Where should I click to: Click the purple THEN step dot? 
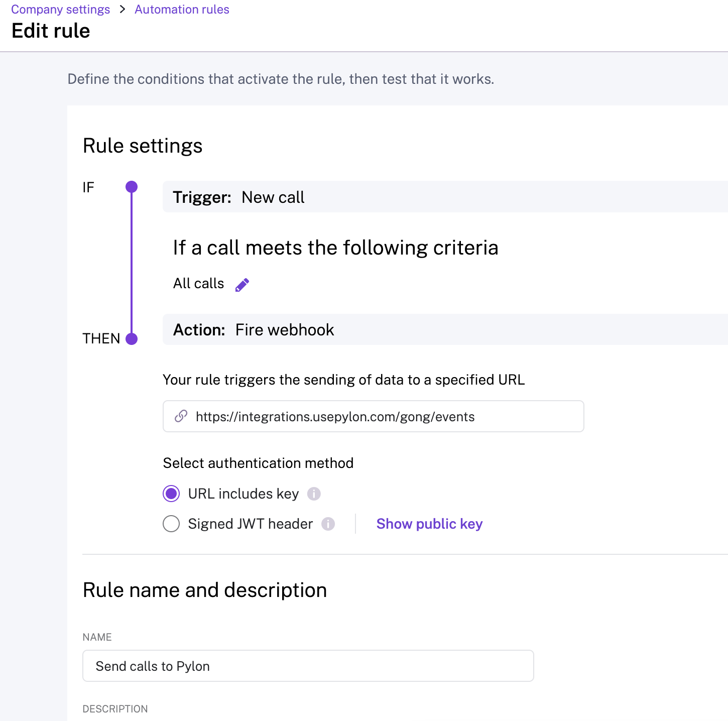pyautogui.click(x=132, y=339)
